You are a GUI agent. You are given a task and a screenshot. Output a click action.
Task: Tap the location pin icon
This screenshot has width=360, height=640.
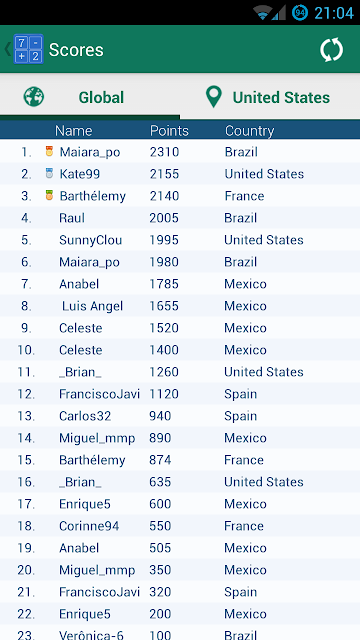pyautogui.click(x=213, y=97)
